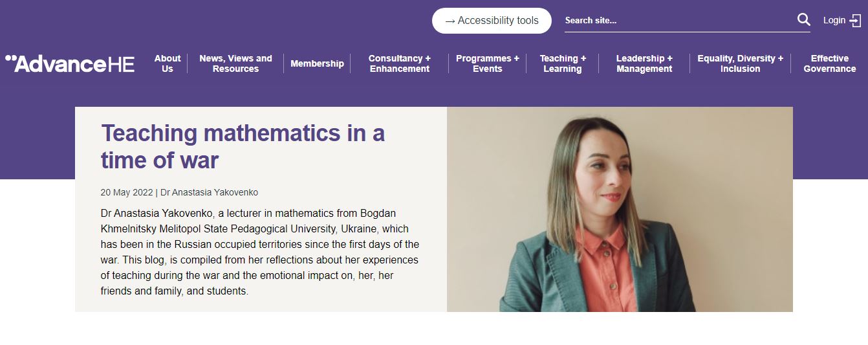Click the Advance HE logo

(x=70, y=63)
